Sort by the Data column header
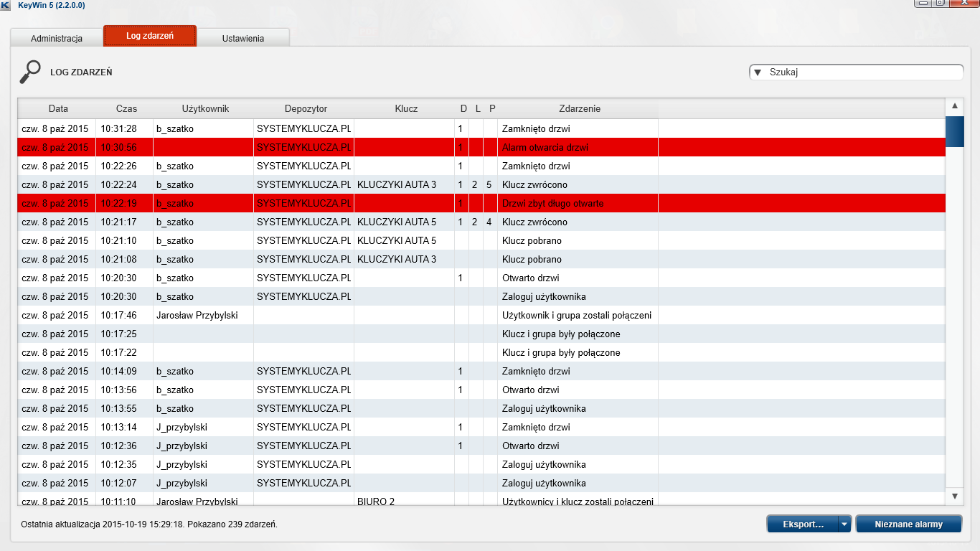This screenshot has width=980, height=551. pos(58,109)
